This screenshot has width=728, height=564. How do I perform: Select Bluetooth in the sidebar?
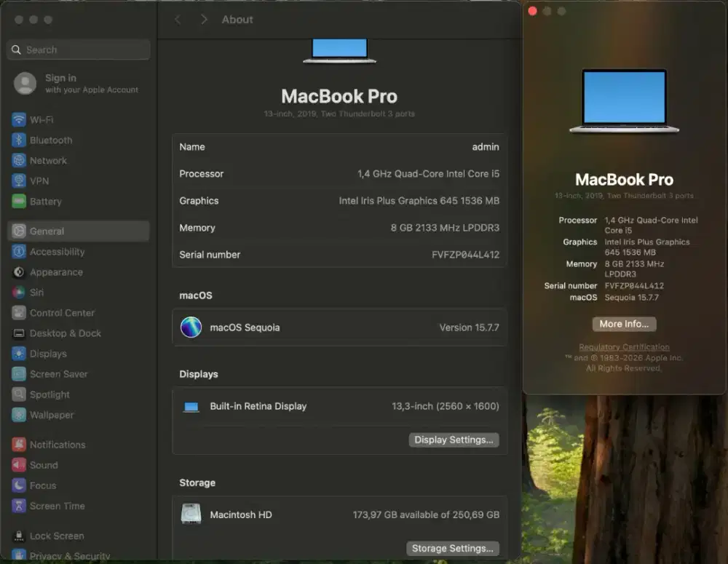[x=78, y=140]
